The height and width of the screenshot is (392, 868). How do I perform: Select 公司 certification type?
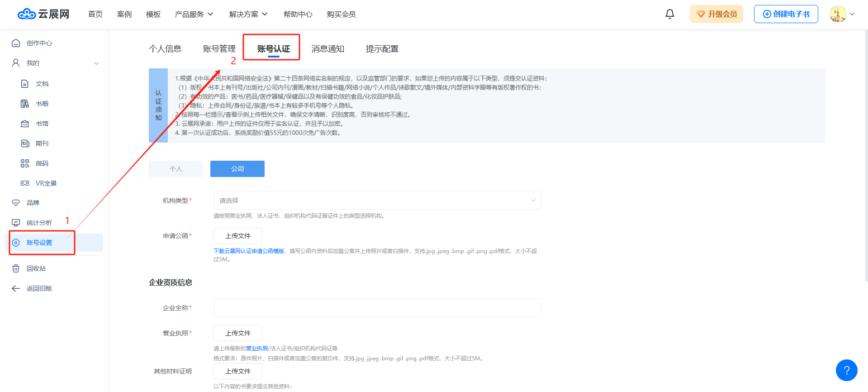coord(237,169)
